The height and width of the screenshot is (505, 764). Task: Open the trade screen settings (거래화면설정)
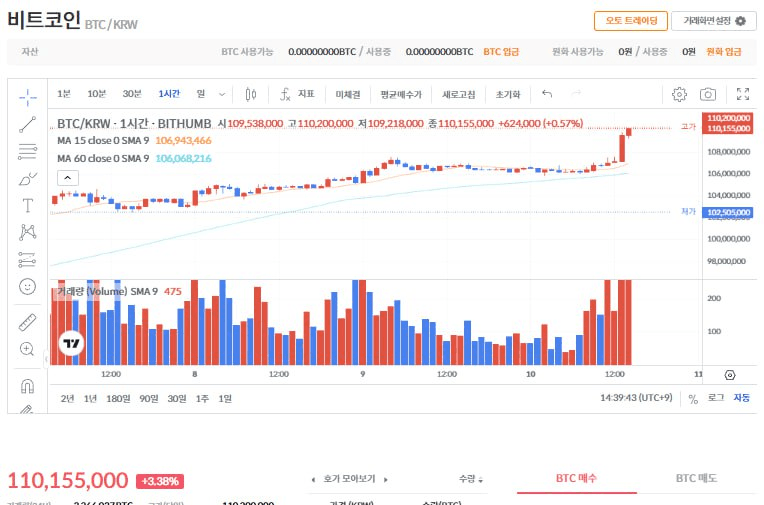click(714, 21)
